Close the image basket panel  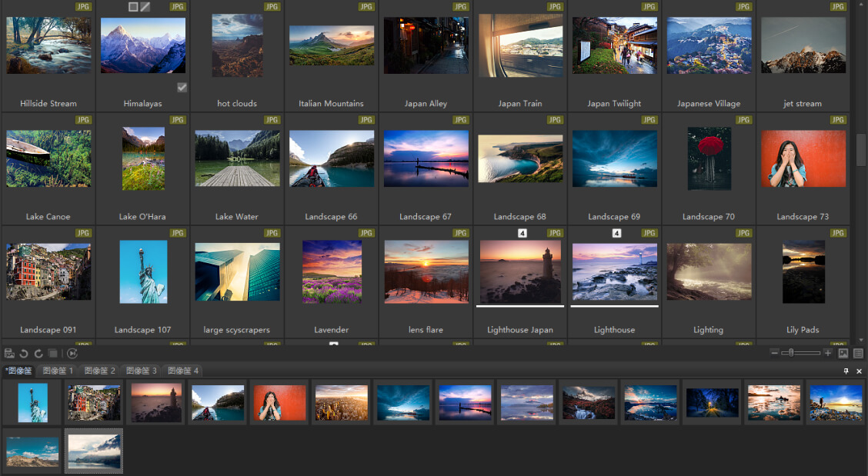coord(859,371)
